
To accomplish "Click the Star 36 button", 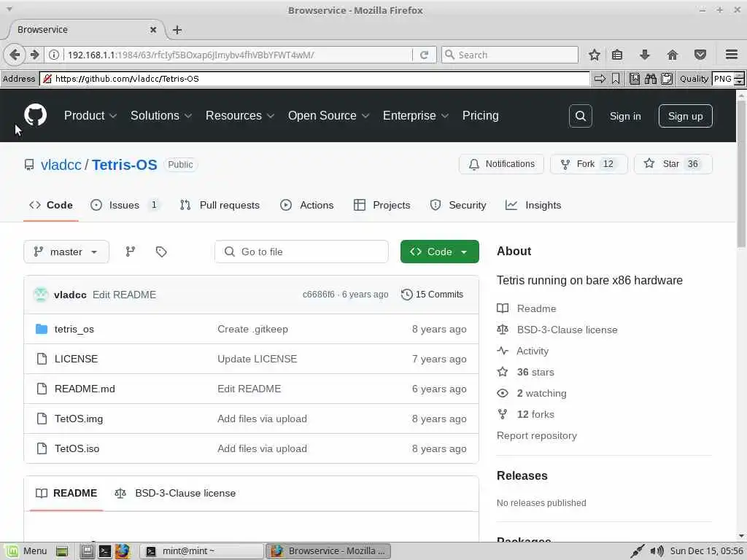I will click(x=673, y=164).
